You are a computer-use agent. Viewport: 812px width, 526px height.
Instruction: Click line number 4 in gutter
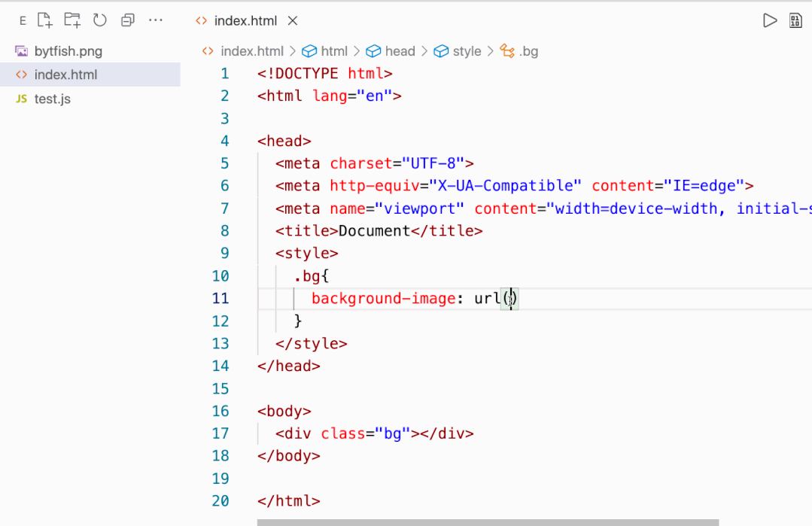pos(224,141)
